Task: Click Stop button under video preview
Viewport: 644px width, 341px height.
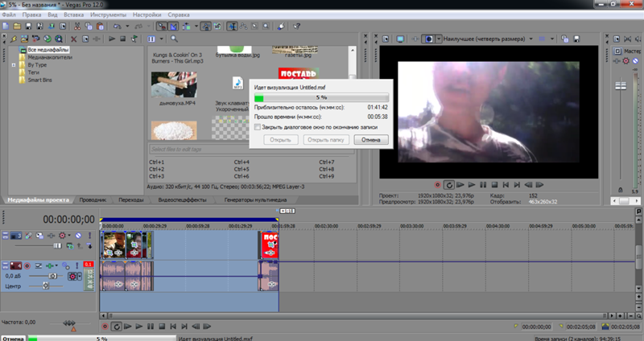Action: coord(494,185)
